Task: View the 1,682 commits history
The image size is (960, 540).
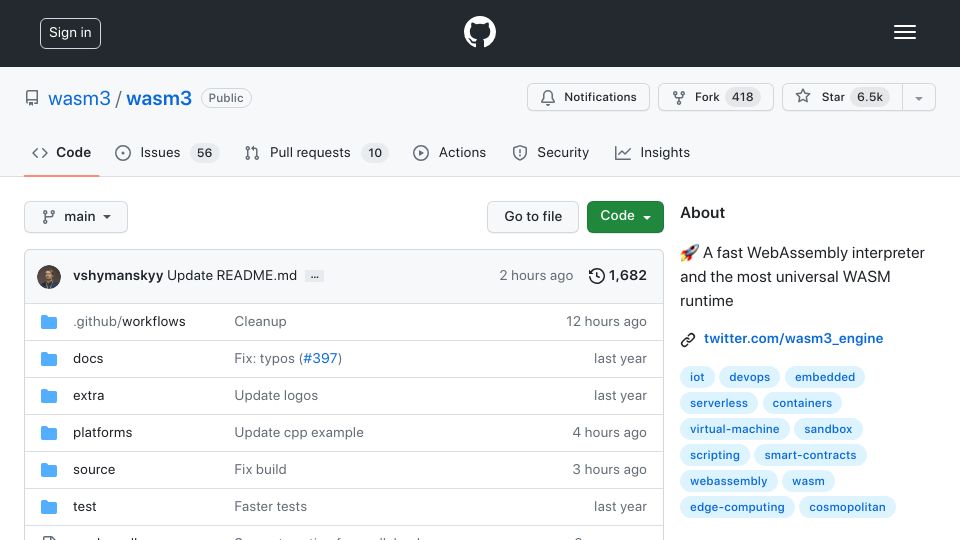Action: [x=617, y=276]
